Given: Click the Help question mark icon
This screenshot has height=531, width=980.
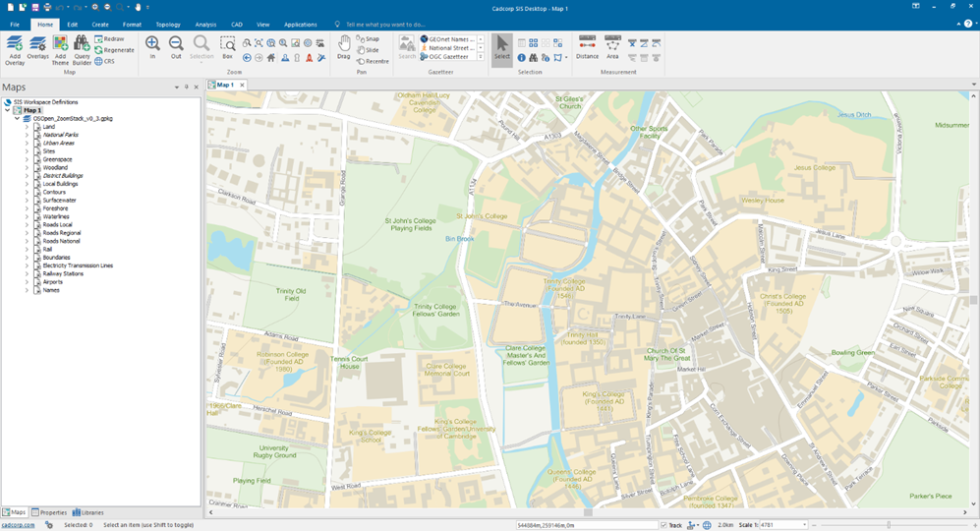Looking at the screenshot, I should (x=968, y=24).
